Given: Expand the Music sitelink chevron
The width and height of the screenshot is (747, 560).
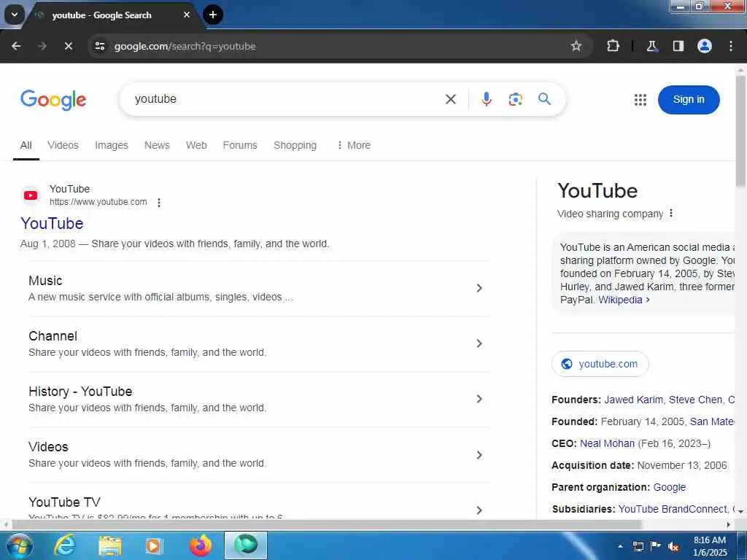Looking at the screenshot, I should 479,288.
